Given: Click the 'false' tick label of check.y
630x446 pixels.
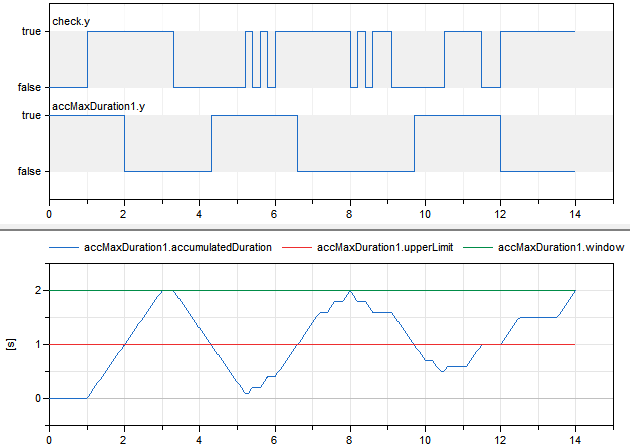Looking at the screenshot, I should (29, 88).
